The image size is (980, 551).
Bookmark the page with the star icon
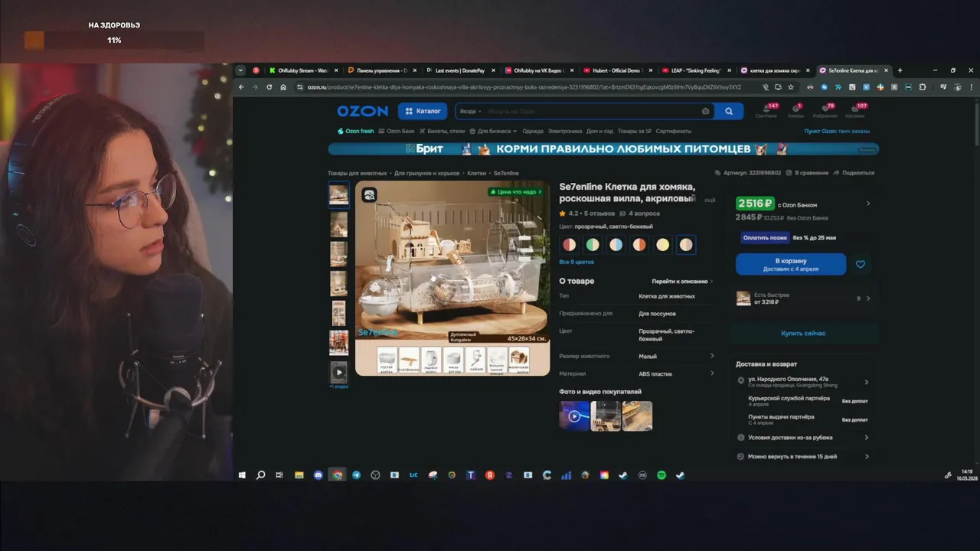791,87
